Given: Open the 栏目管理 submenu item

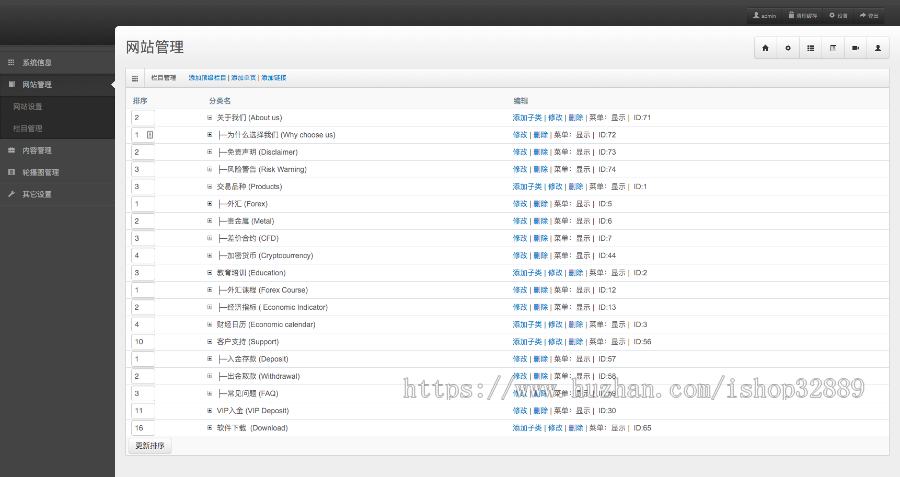Looking at the screenshot, I should click(57, 129).
